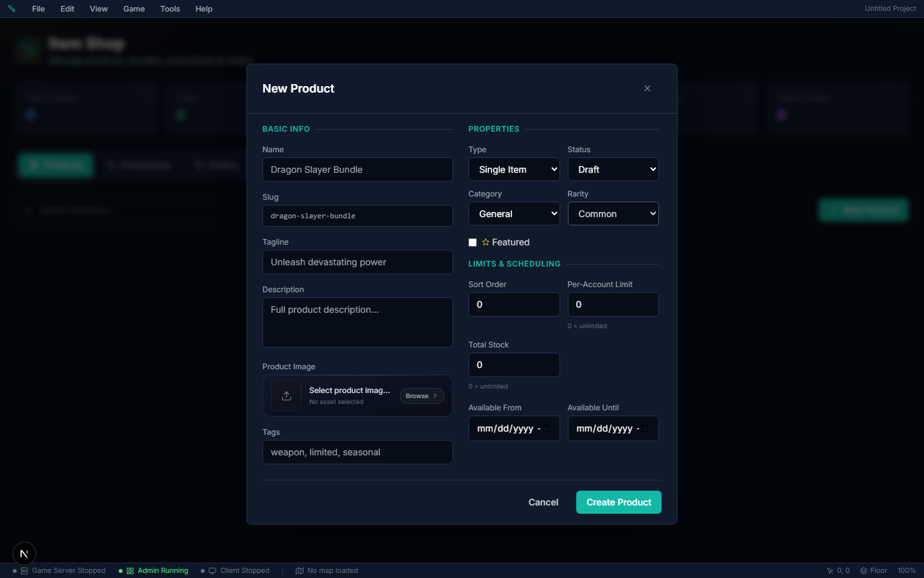Open the Tools menu
This screenshot has width=924, height=578.
(170, 9)
